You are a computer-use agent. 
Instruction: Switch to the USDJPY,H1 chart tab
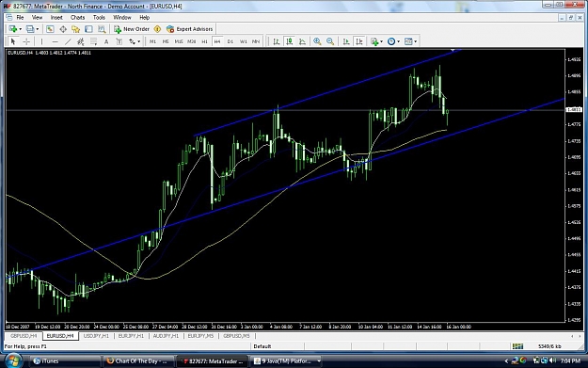[x=96, y=336]
